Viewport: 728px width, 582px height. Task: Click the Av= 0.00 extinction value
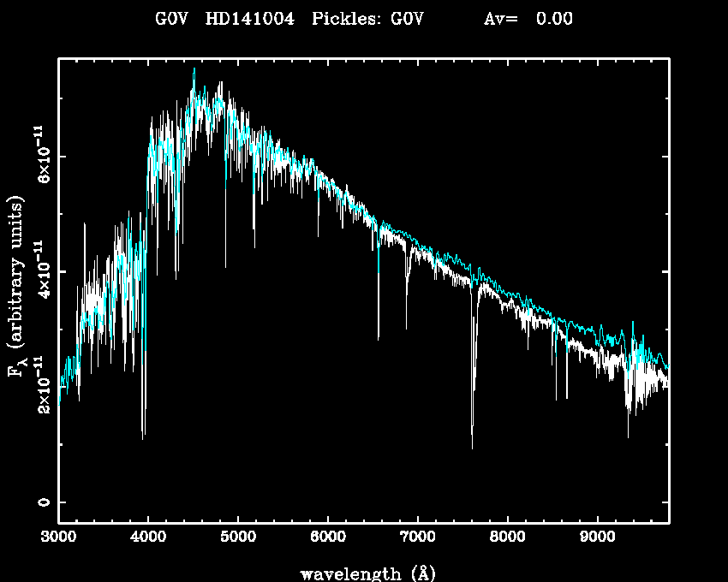(x=528, y=20)
